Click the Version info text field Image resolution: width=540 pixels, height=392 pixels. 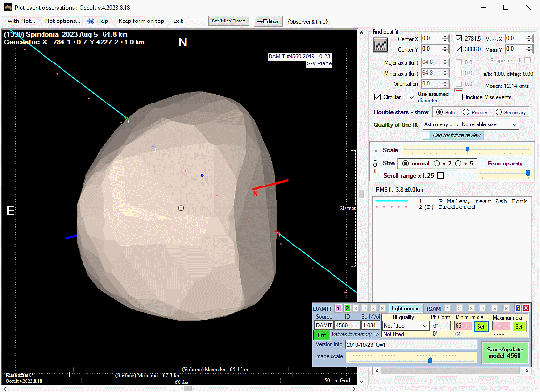point(410,345)
